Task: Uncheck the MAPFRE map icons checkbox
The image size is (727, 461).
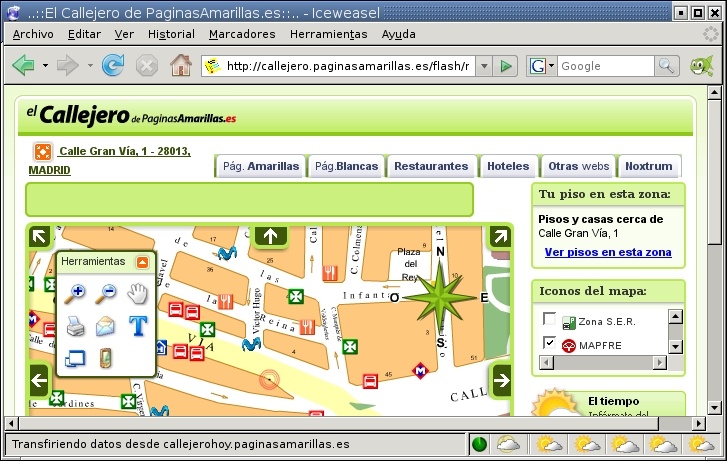Action: [549, 344]
